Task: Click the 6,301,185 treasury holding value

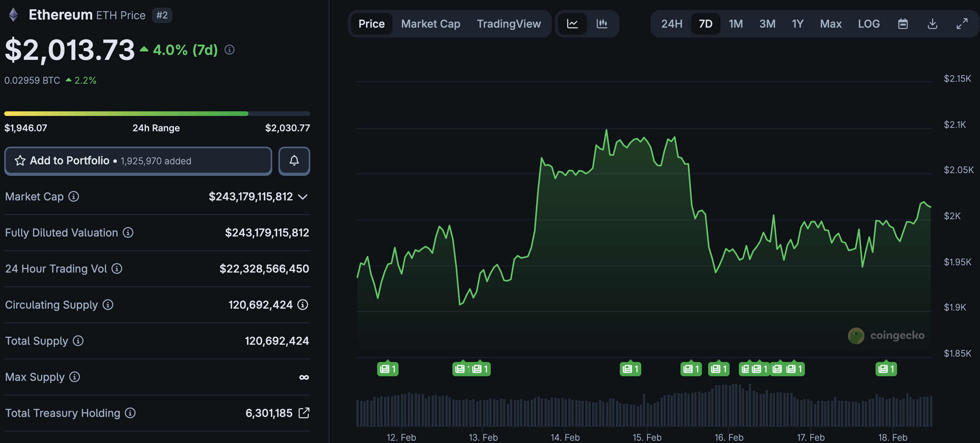Action: 269,413
